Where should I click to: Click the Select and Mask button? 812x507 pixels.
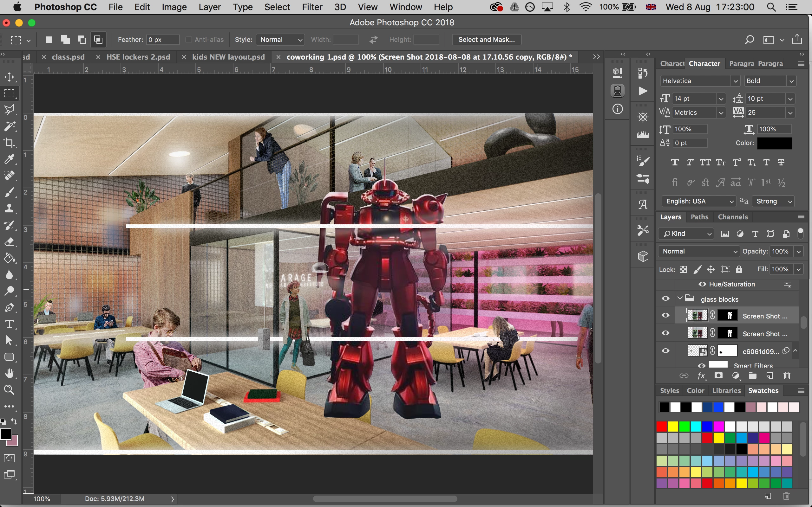point(486,40)
